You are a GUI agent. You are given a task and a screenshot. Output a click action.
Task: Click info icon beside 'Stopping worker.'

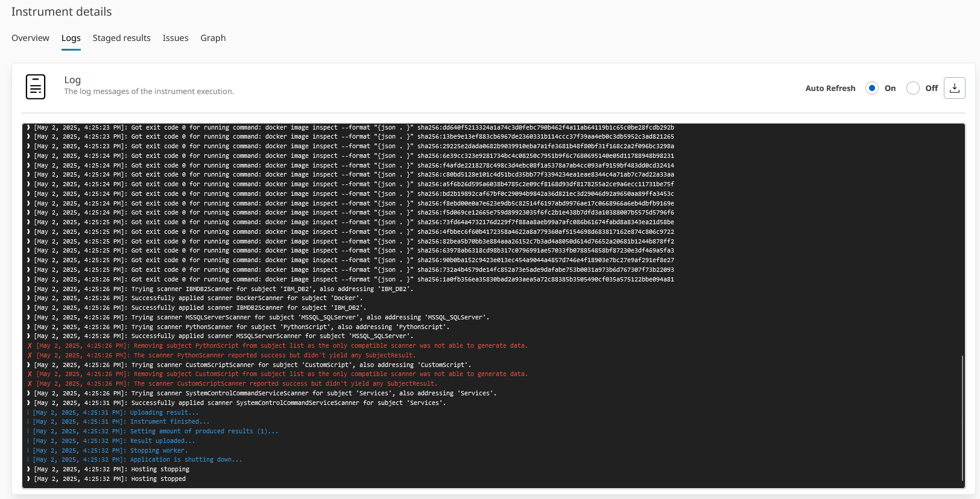[x=28, y=451]
